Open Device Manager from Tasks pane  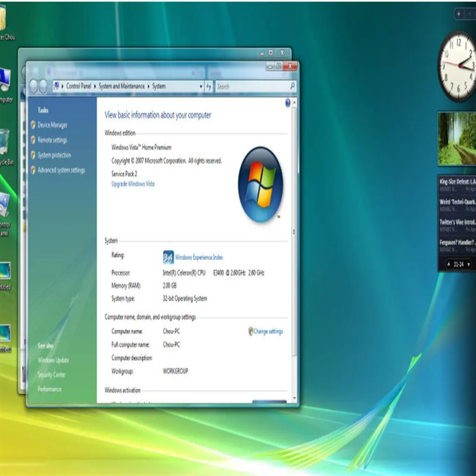click(x=52, y=125)
